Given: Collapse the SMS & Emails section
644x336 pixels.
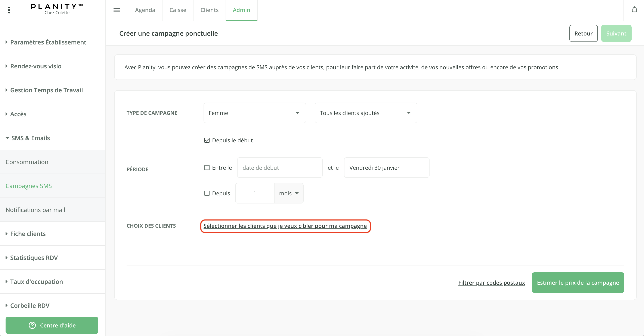Looking at the screenshot, I should tap(31, 138).
